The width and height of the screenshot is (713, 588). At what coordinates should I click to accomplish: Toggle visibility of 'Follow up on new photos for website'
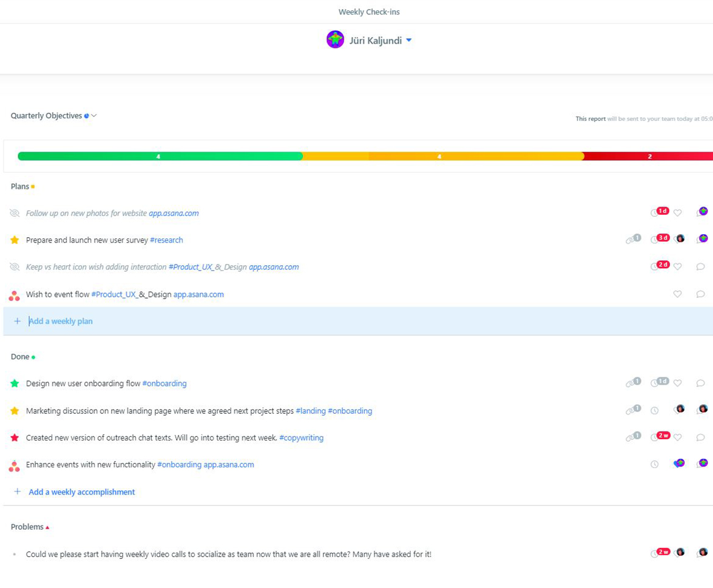point(15,213)
